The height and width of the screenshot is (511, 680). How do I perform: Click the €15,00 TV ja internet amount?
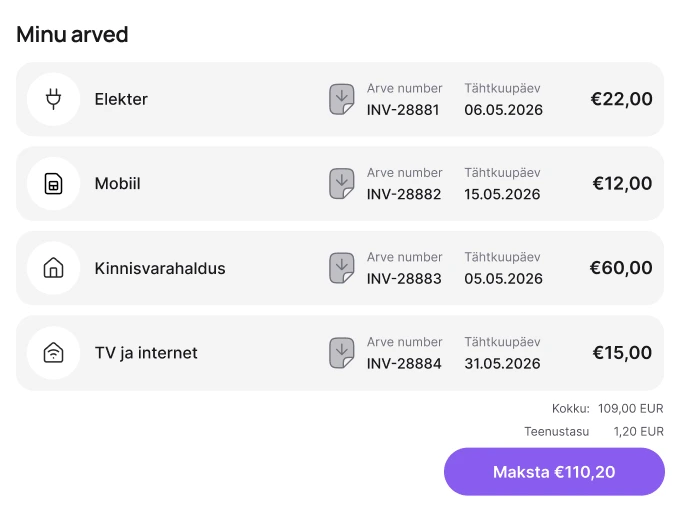point(622,353)
